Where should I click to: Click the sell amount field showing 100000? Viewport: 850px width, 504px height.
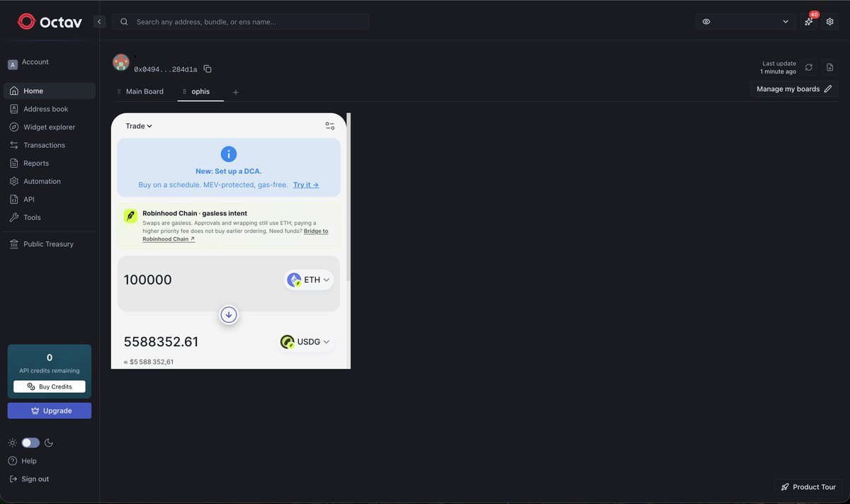click(148, 280)
